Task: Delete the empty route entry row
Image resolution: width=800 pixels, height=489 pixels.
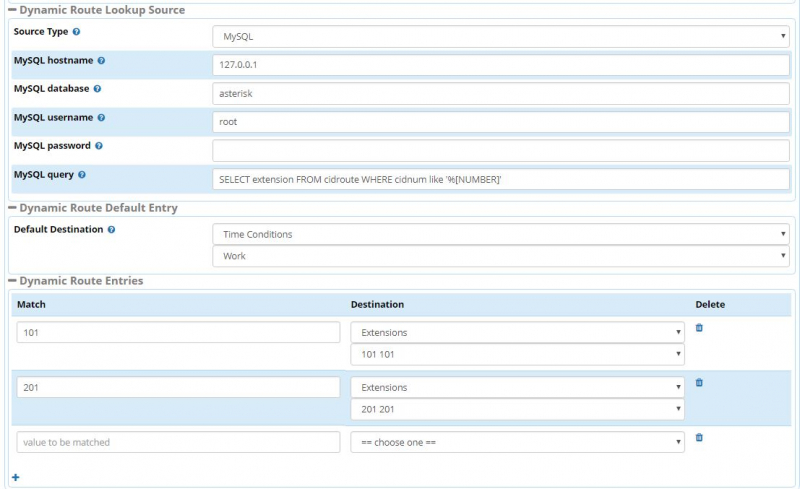Action: coord(699,437)
